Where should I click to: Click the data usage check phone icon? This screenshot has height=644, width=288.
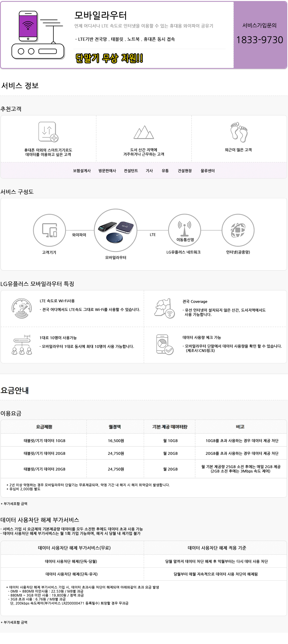coord(165,344)
